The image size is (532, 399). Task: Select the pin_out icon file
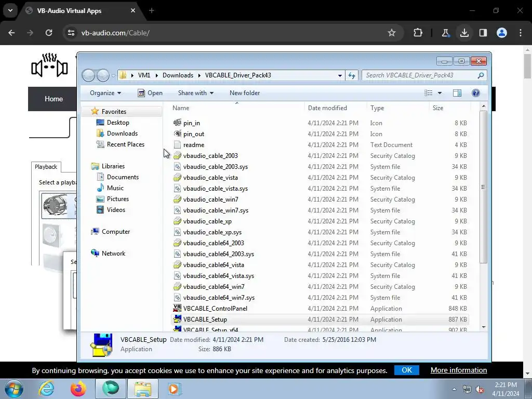pyautogui.click(x=193, y=134)
